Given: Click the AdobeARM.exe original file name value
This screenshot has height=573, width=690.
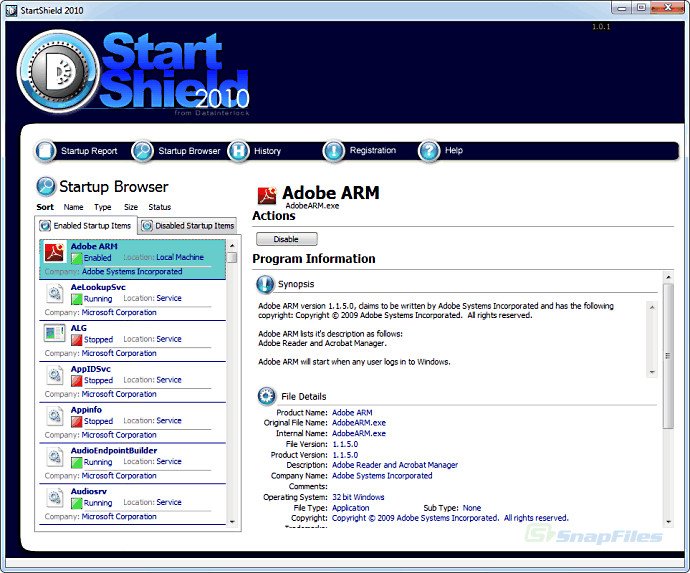Looking at the screenshot, I should click(x=359, y=423).
